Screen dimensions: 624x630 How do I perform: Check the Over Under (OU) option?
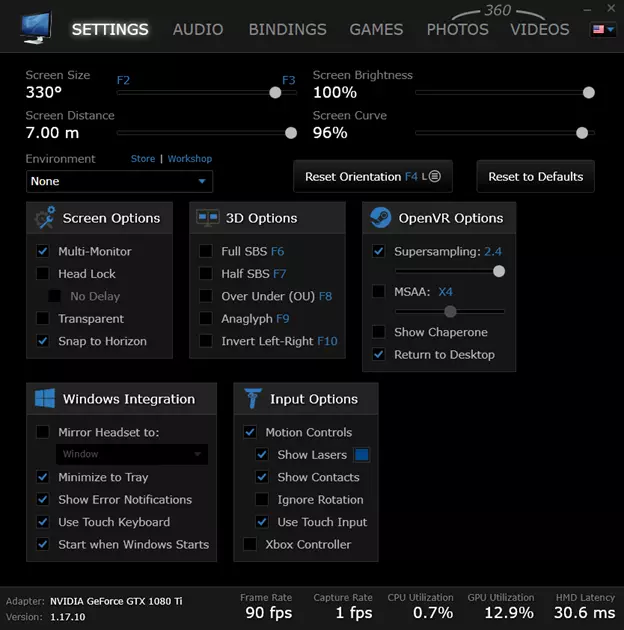(x=206, y=296)
